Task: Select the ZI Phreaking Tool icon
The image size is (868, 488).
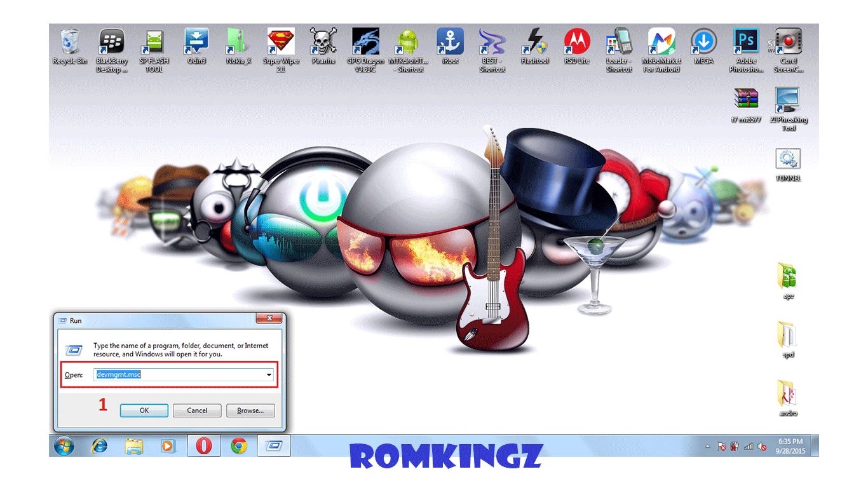Action: click(788, 109)
